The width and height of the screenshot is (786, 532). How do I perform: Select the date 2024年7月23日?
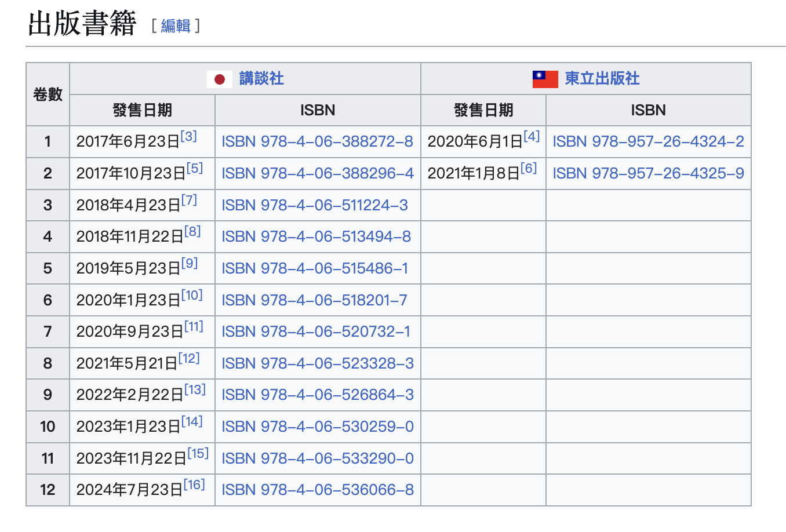pyautogui.click(x=130, y=490)
